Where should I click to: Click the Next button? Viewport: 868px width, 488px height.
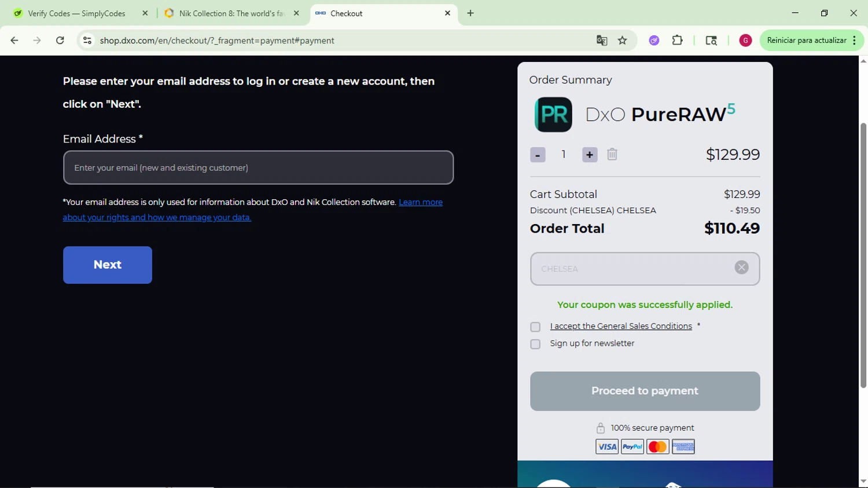pyautogui.click(x=108, y=265)
